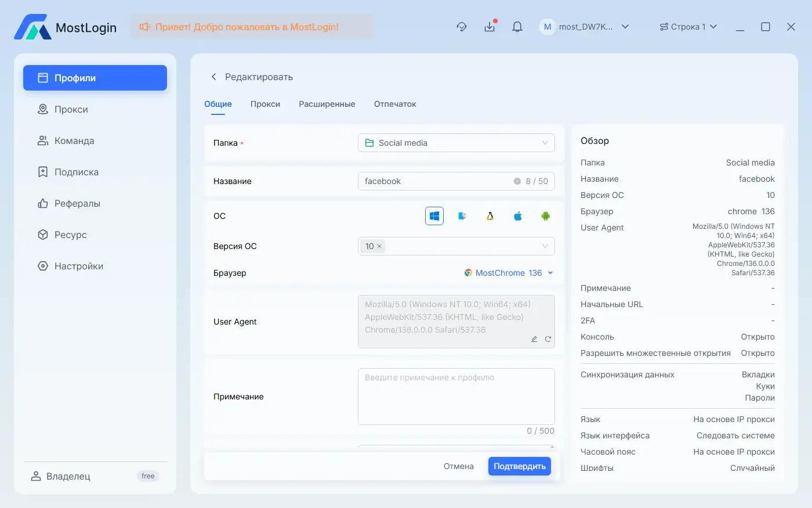Open notifications bell
This screenshot has width=812, height=508.
pyautogui.click(x=517, y=27)
